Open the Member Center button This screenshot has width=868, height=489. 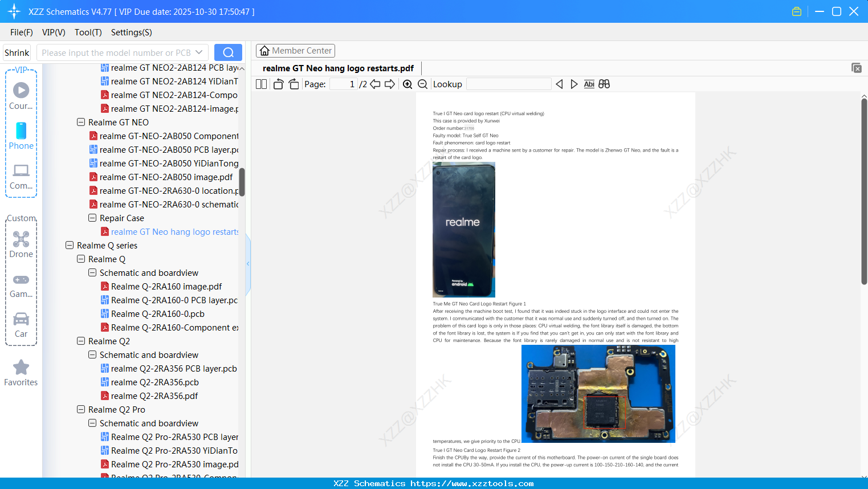pos(295,51)
